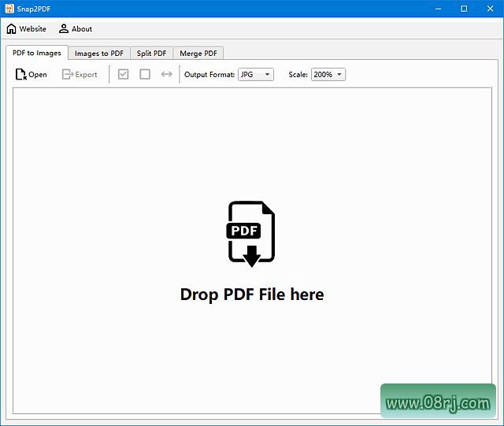Click the Export button label
The height and width of the screenshot is (426, 504).
click(86, 75)
